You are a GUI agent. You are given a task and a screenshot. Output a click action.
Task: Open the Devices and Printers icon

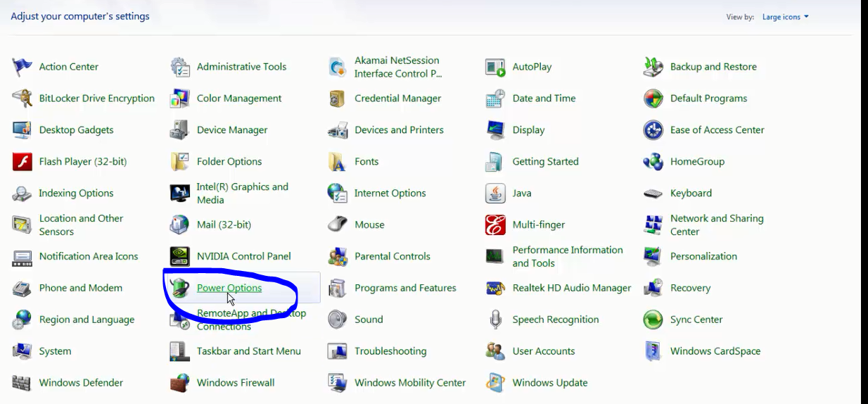[x=338, y=130]
